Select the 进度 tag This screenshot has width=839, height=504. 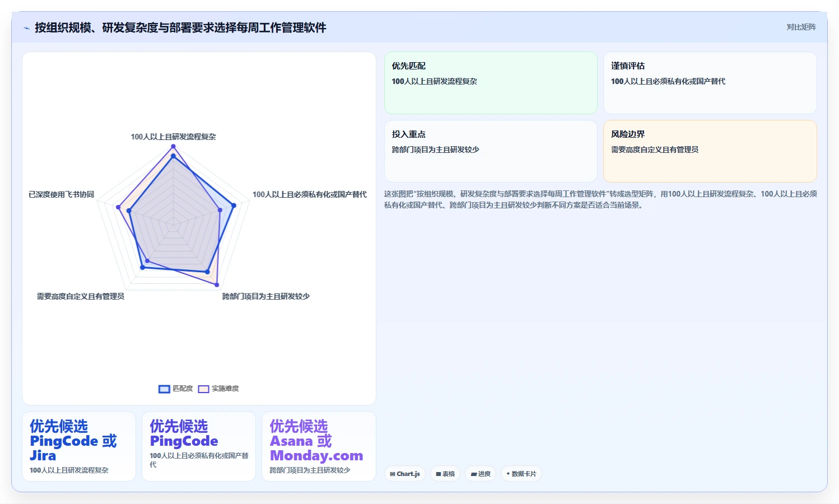click(481, 474)
